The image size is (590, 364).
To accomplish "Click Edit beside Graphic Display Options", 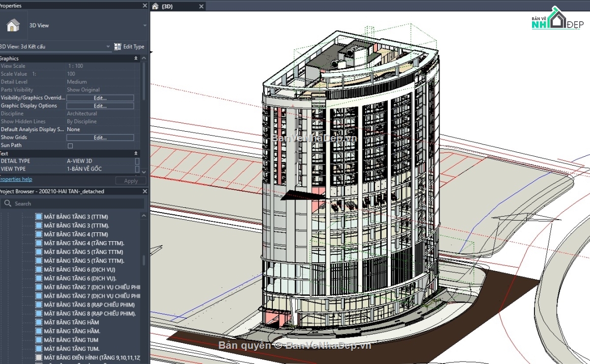I will 100,105.
